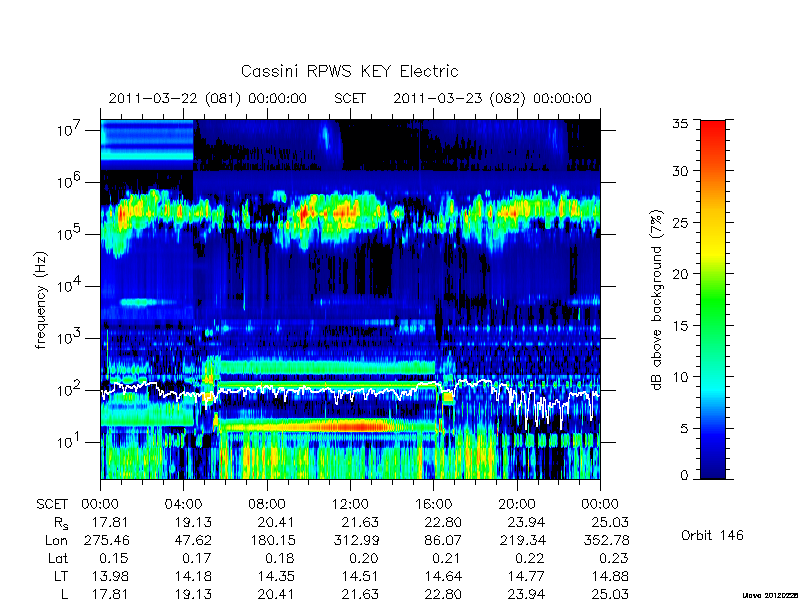Viewport: 800px width, 600px height.
Task: Click the start date '2011-03-22 (081) 00:00:00'
Action: 208,98
